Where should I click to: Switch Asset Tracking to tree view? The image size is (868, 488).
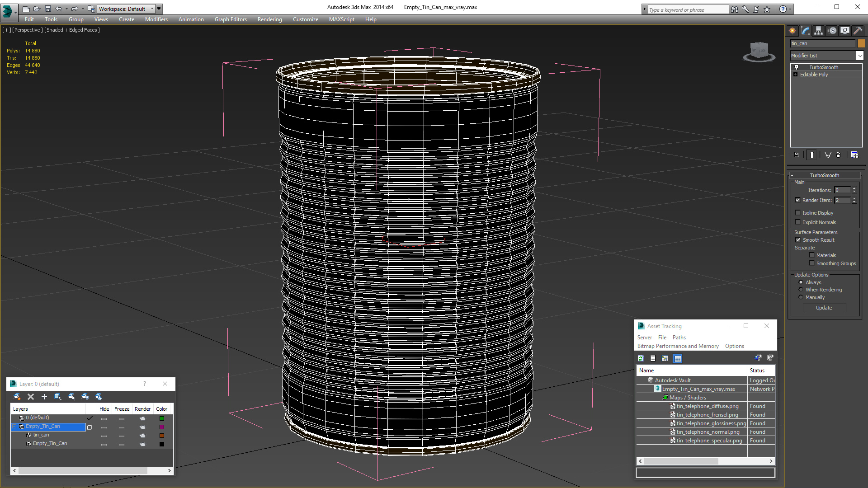665,358
